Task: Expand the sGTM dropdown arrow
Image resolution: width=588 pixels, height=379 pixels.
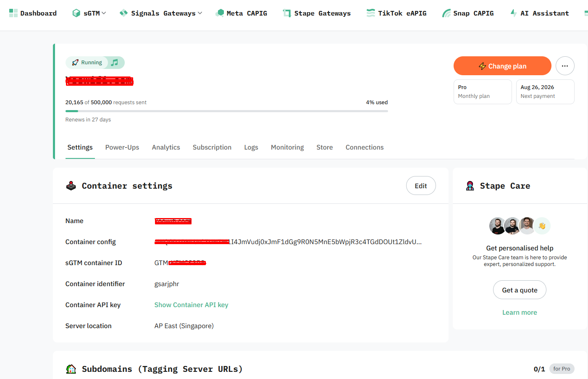Action: point(104,13)
